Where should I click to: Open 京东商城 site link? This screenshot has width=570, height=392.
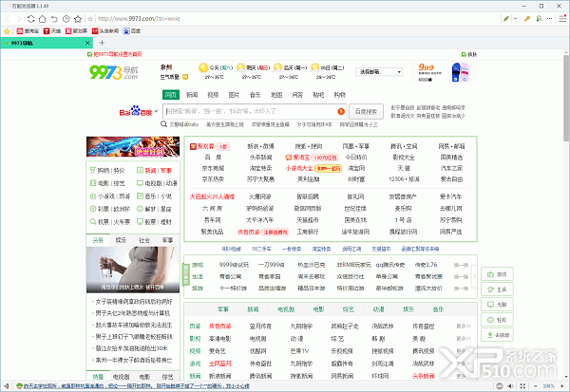(213, 168)
